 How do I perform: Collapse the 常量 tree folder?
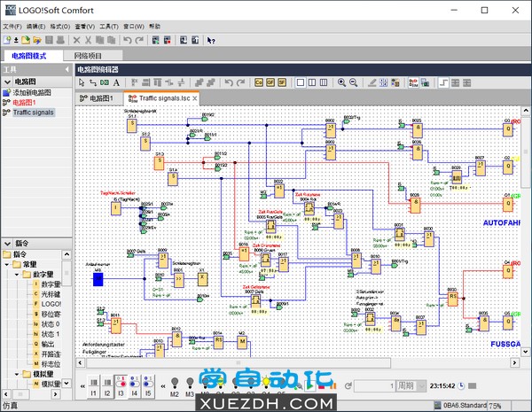[x=7, y=264]
